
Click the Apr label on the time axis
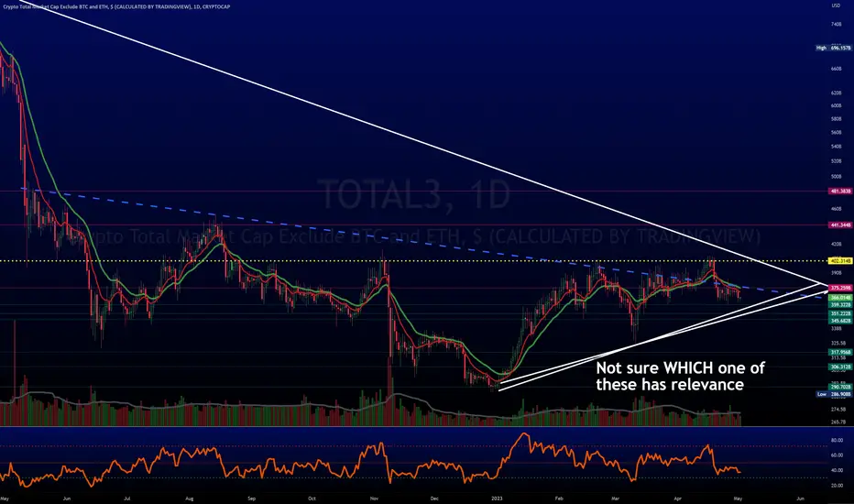677,498
